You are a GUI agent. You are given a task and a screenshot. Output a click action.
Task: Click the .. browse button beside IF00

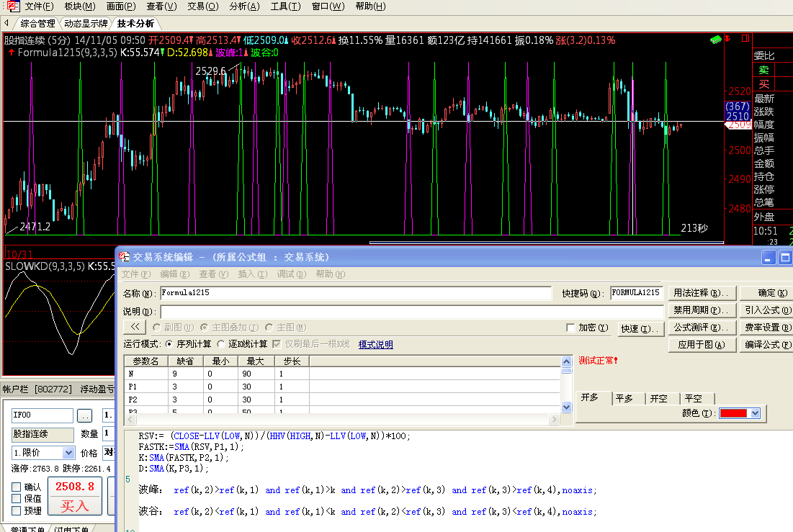pos(84,415)
